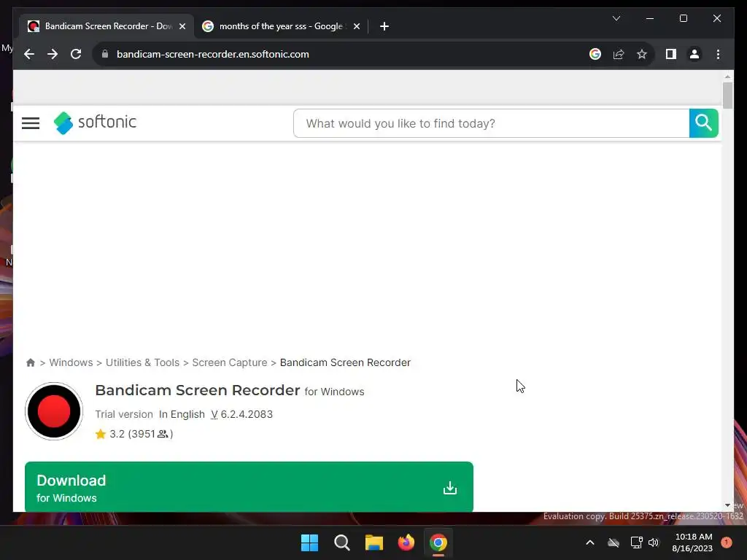Open the Windows Start menu
Screen dimensions: 747x560
[309, 542]
